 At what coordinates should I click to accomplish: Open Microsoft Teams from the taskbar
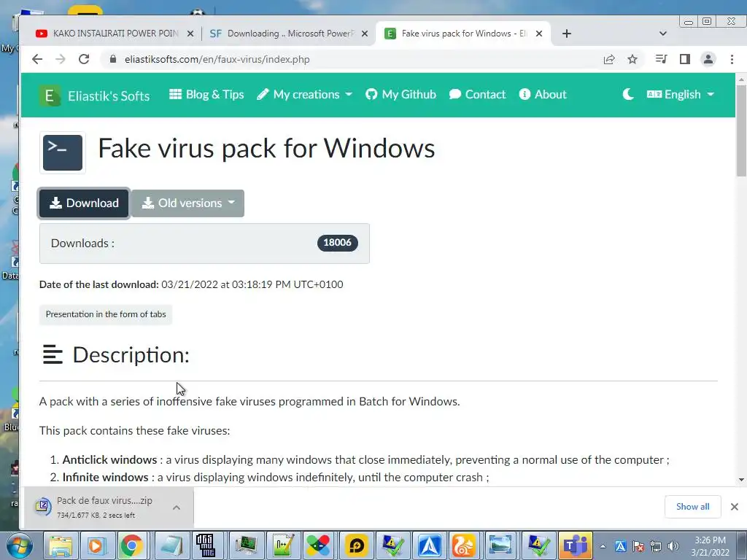pyautogui.click(x=576, y=545)
